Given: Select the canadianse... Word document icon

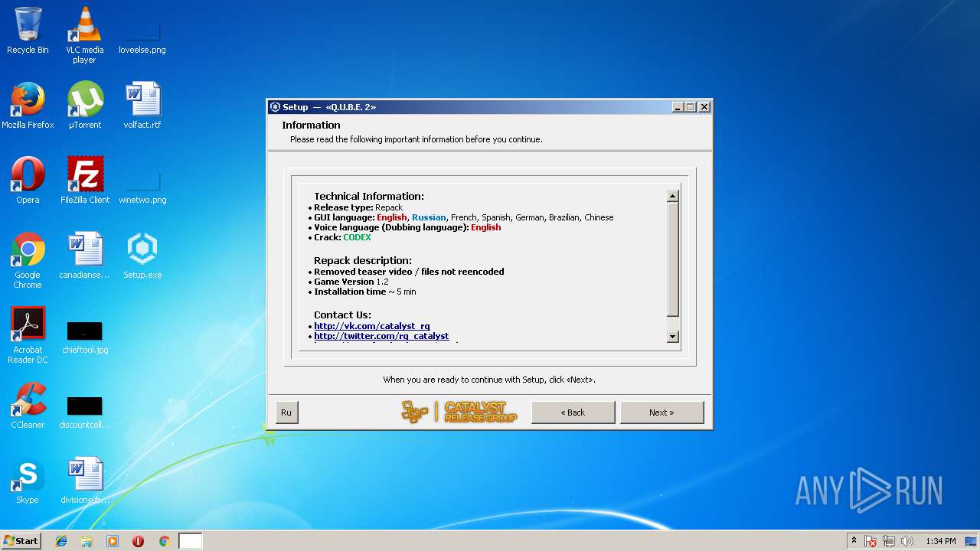Looking at the screenshot, I should (84, 256).
